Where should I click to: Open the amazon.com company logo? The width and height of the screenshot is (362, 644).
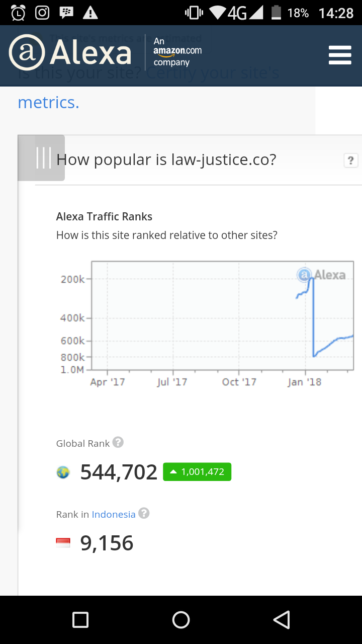177,52
